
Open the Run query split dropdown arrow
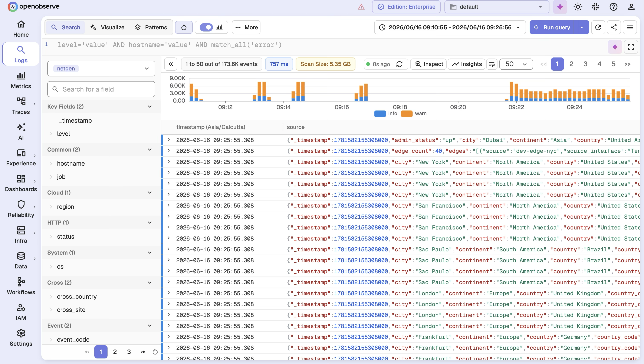581,27
